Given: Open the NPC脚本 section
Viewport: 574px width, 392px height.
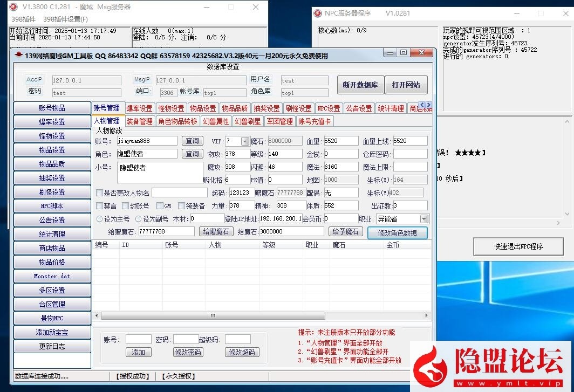Looking at the screenshot, I should pos(52,206).
